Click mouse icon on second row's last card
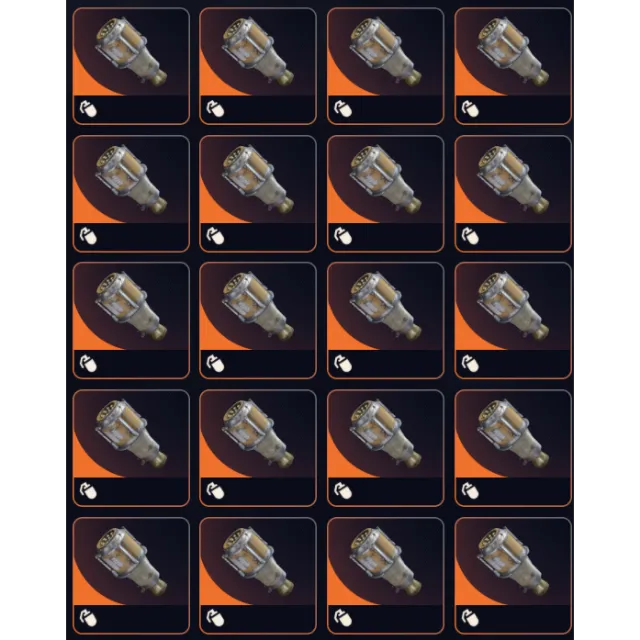 [x=470, y=236]
